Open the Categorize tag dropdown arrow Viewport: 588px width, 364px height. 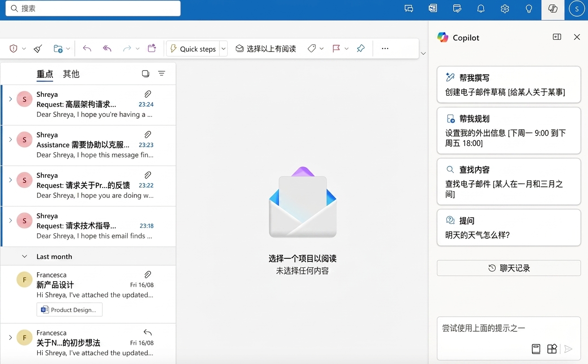[x=322, y=48]
